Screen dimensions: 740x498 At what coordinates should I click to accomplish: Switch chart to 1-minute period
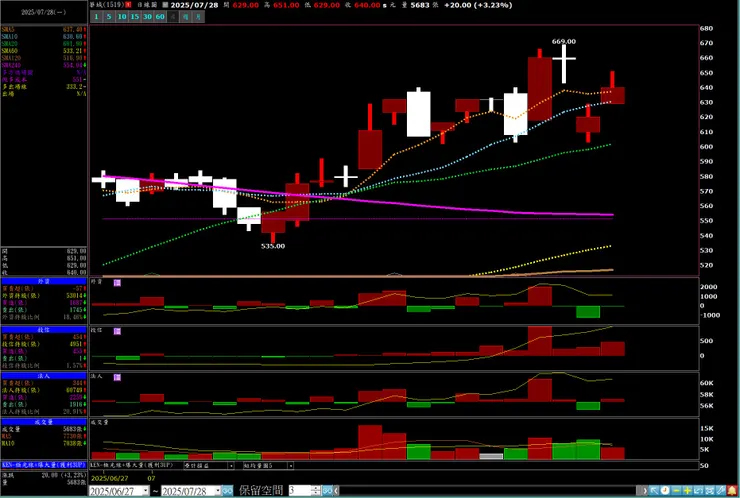click(96, 17)
